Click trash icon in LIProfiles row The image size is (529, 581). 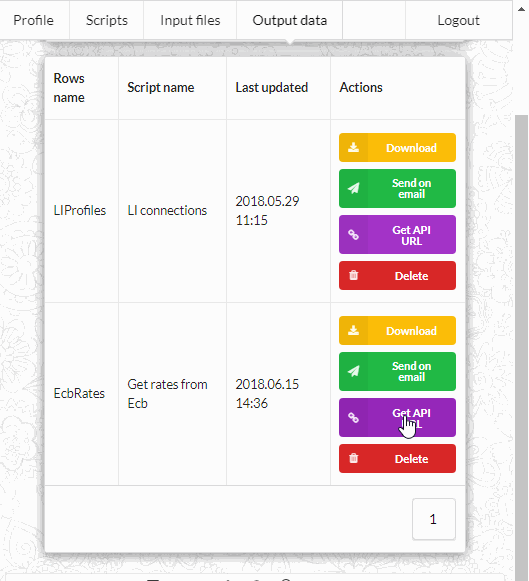click(353, 275)
